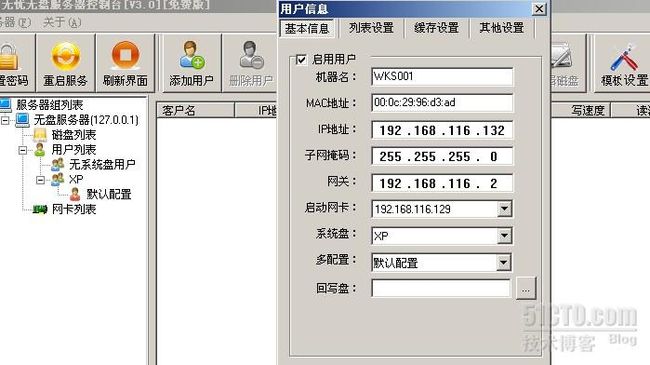Close the 用户信息 dialog
This screenshot has height=365, width=650.
coord(538,9)
